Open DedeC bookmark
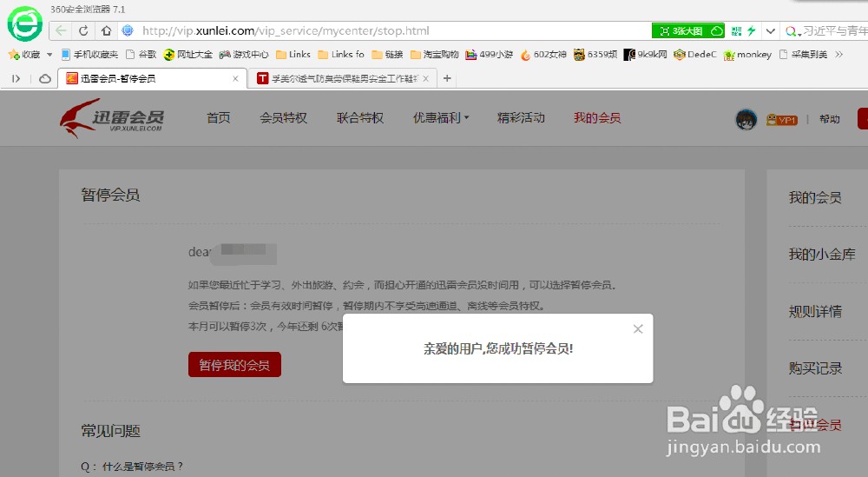 click(x=695, y=54)
